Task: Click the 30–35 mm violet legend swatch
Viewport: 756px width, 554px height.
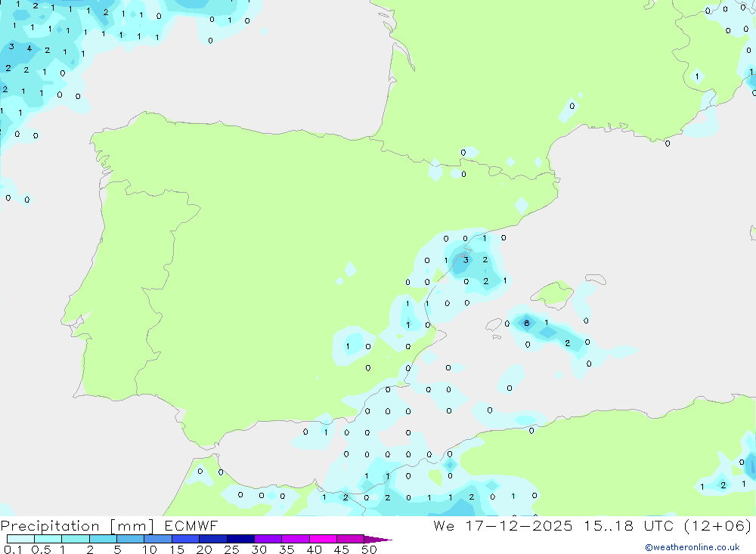Action: [x=268, y=539]
